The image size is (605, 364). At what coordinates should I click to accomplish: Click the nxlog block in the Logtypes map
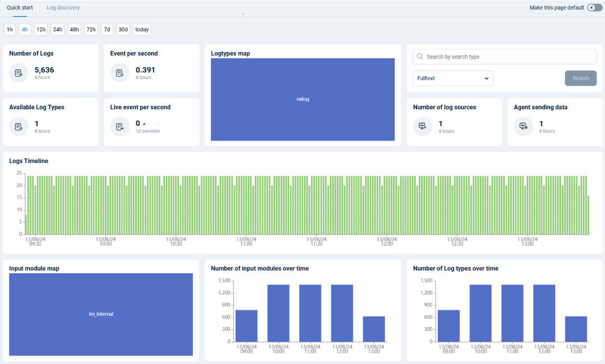click(302, 99)
